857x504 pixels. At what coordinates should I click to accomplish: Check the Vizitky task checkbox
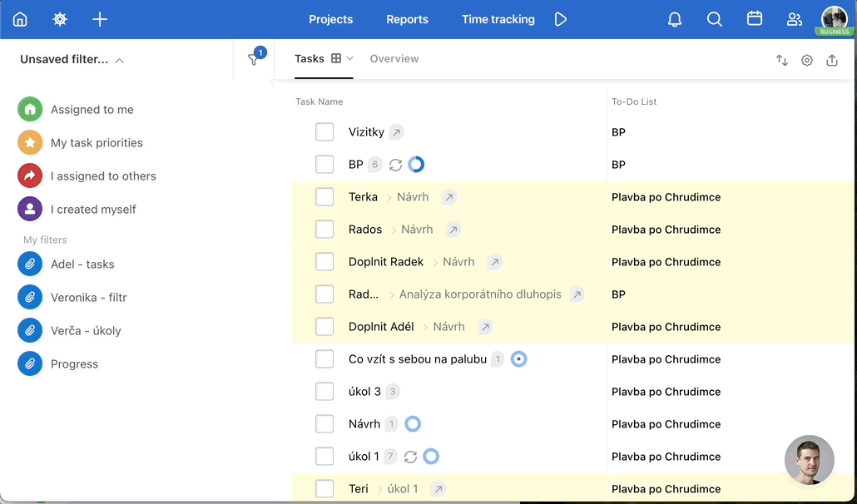point(324,132)
